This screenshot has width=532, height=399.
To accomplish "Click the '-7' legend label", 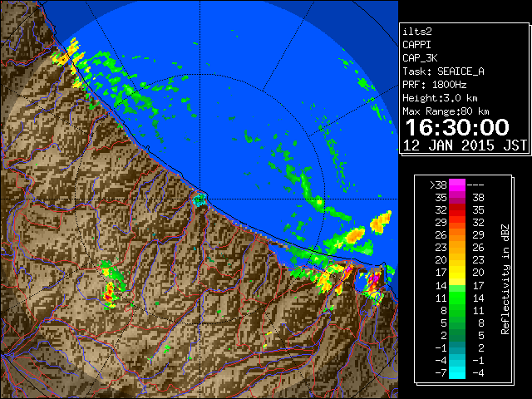I will click(441, 372).
